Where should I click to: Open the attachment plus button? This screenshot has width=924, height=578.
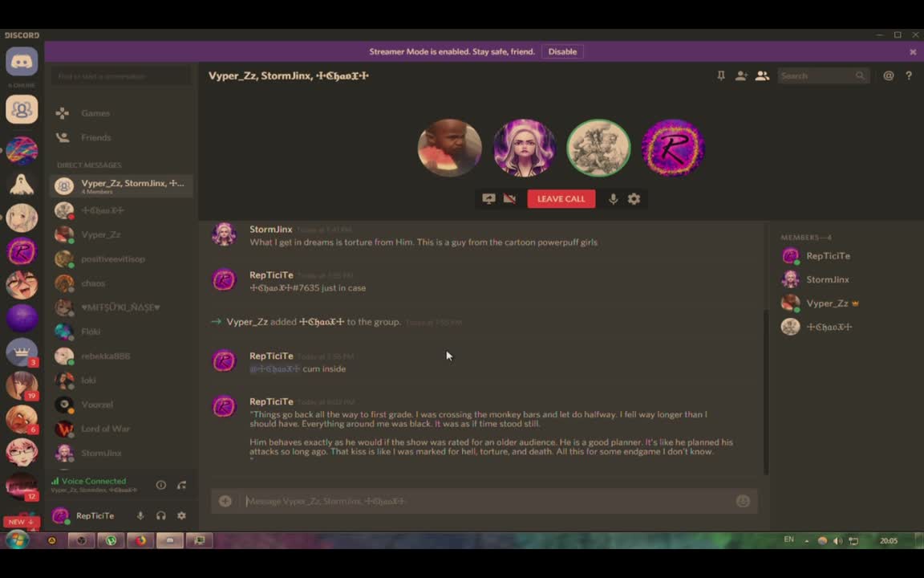(225, 501)
